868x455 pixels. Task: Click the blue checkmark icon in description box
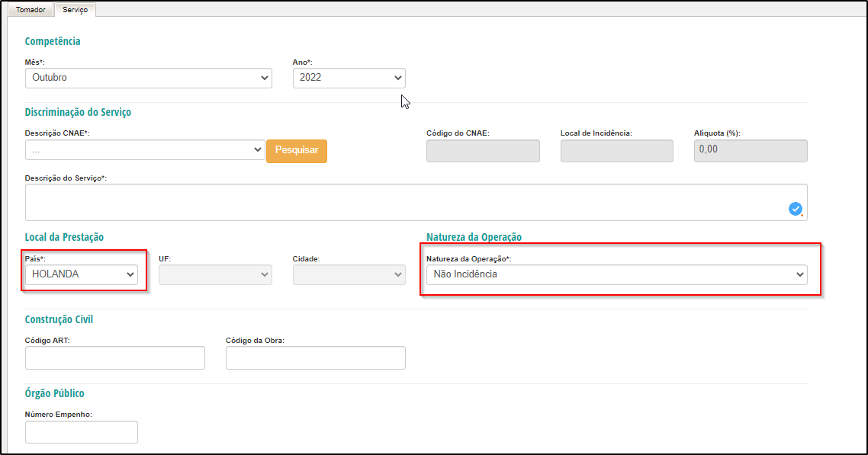pyautogui.click(x=796, y=208)
